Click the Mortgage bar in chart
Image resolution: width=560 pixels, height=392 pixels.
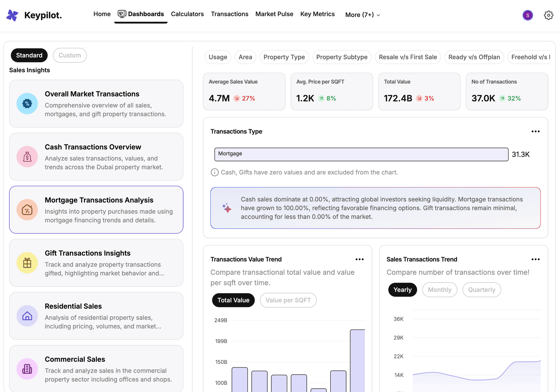pos(361,154)
